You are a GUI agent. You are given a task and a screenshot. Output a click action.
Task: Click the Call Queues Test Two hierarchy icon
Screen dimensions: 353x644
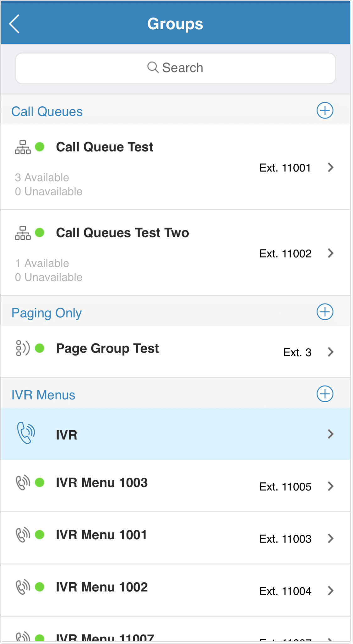coord(22,232)
